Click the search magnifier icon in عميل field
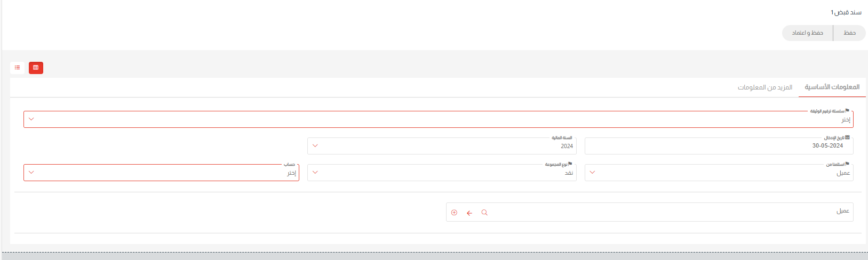The width and height of the screenshot is (868, 260). tap(484, 213)
